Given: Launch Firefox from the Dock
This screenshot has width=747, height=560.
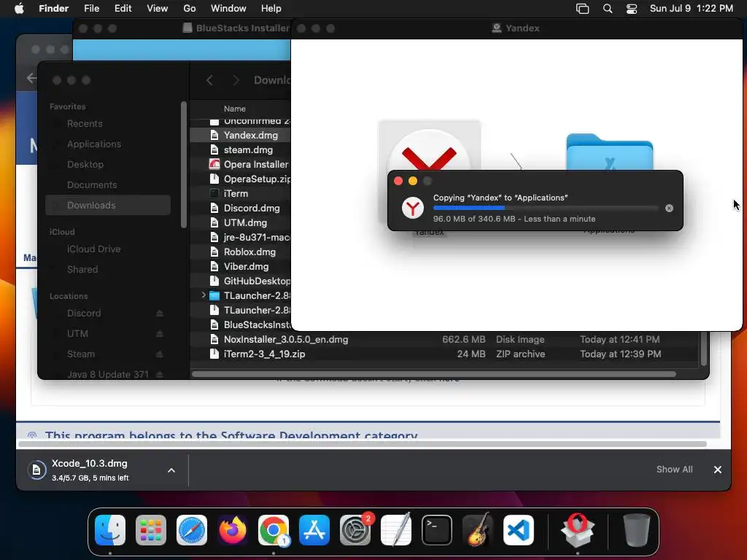Looking at the screenshot, I should [233, 530].
